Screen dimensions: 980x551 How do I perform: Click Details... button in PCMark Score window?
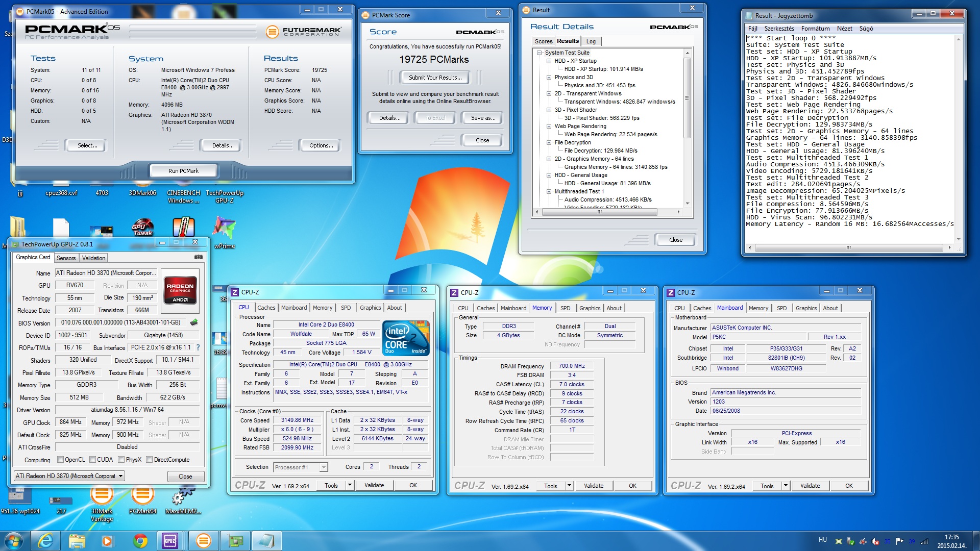(389, 118)
